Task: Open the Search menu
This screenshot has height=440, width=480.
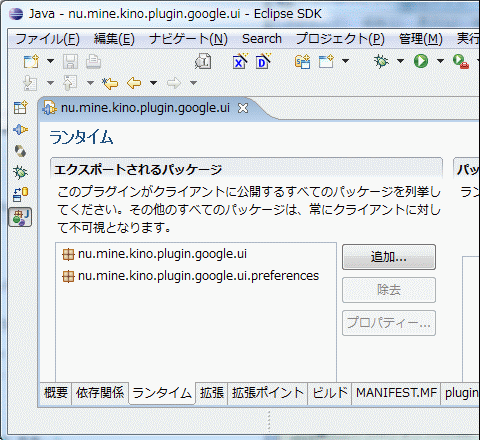Action: (262, 39)
